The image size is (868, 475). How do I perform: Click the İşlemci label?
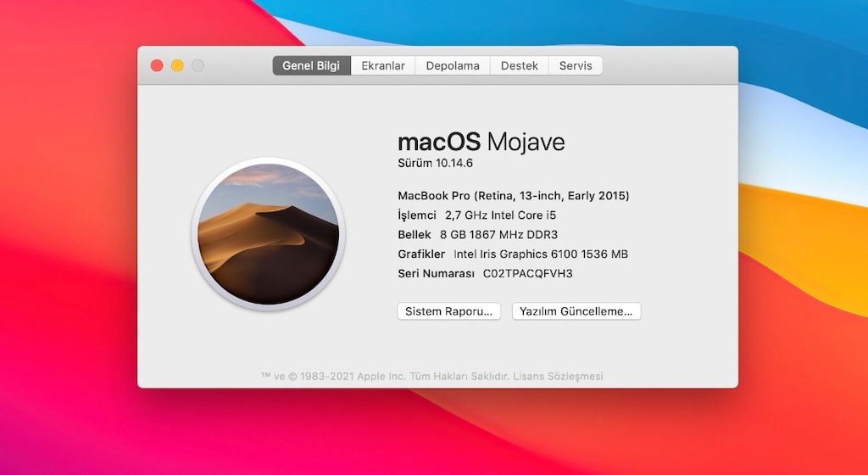coord(417,215)
